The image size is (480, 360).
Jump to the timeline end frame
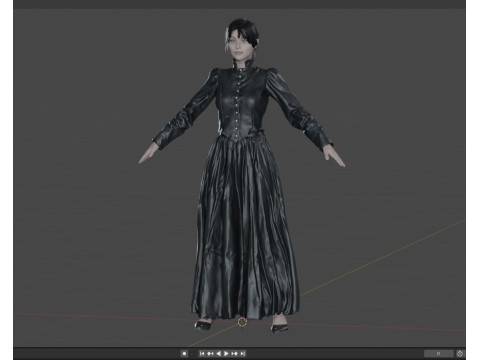242,354
